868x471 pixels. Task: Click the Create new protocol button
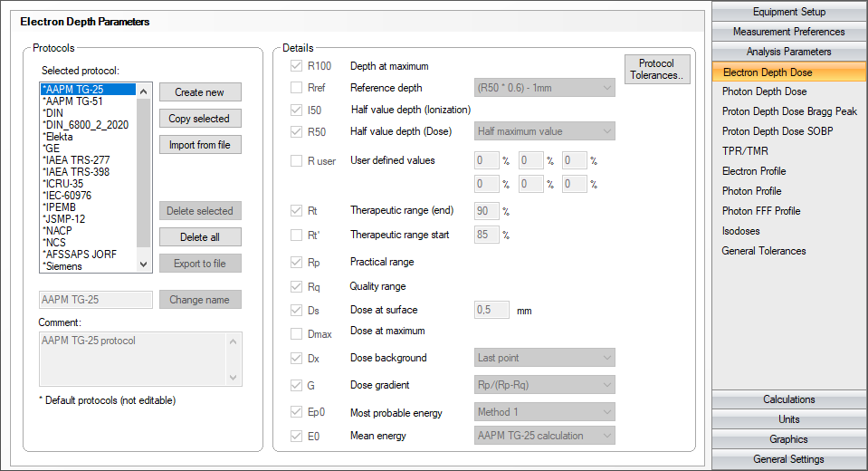pyautogui.click(x=200, y=92)
